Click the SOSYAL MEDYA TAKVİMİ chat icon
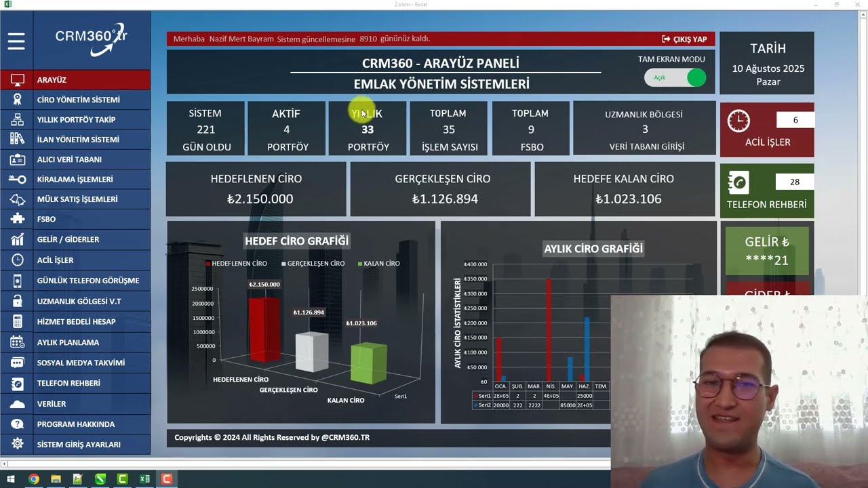 point(18,363)
